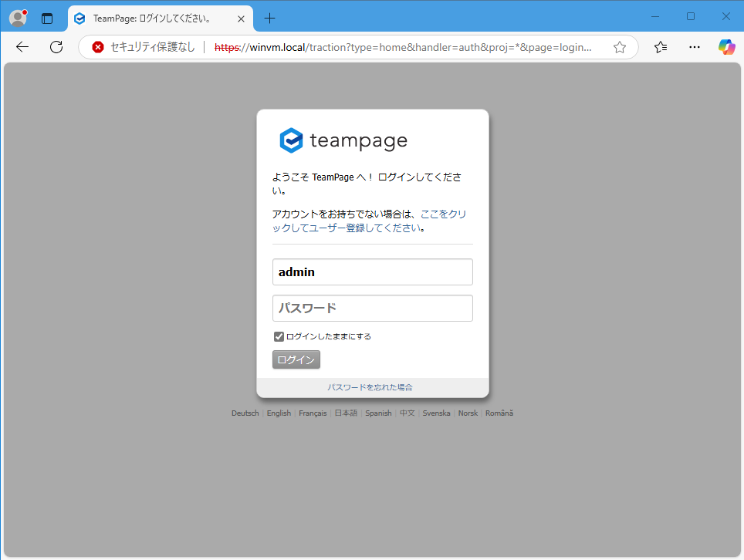Maximize the browser window
The width and height of the screenshot is (744, 560).
(691, 17)
